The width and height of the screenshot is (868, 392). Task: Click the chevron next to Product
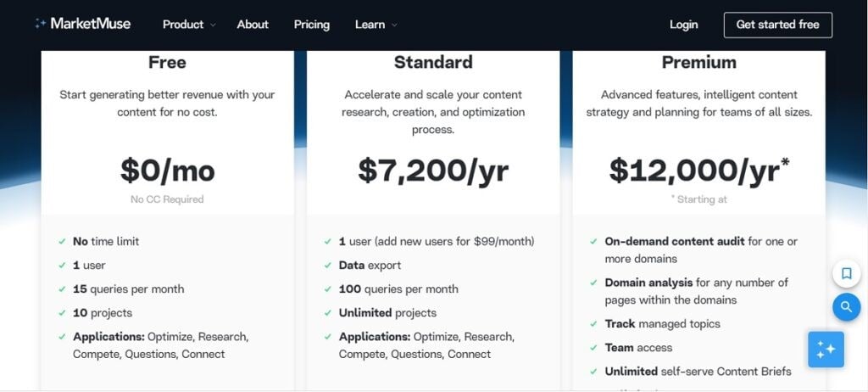click(213, 25)
